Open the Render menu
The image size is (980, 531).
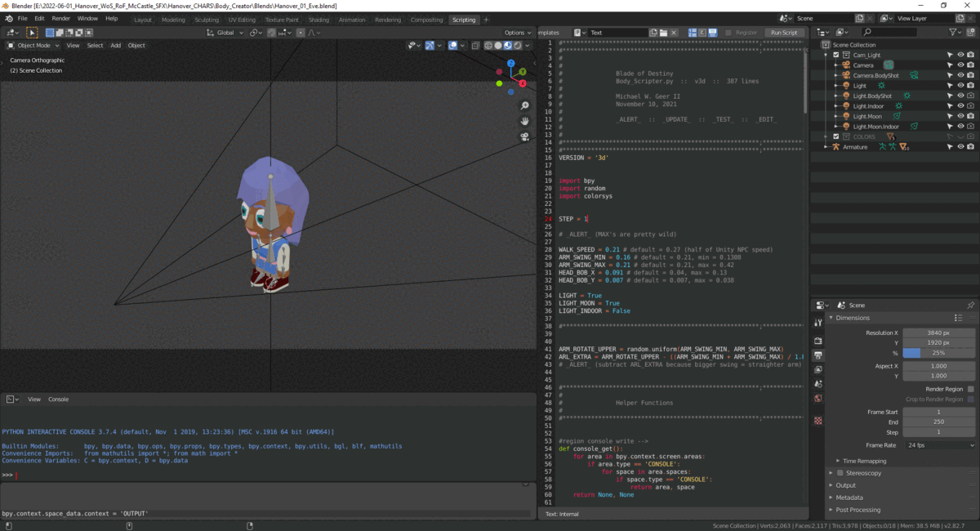[61, 18]
